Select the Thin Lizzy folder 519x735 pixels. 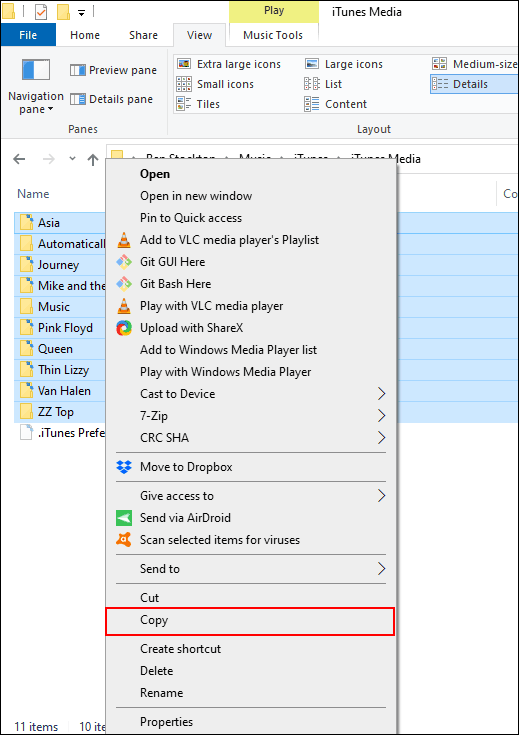[x=63, y=370]
